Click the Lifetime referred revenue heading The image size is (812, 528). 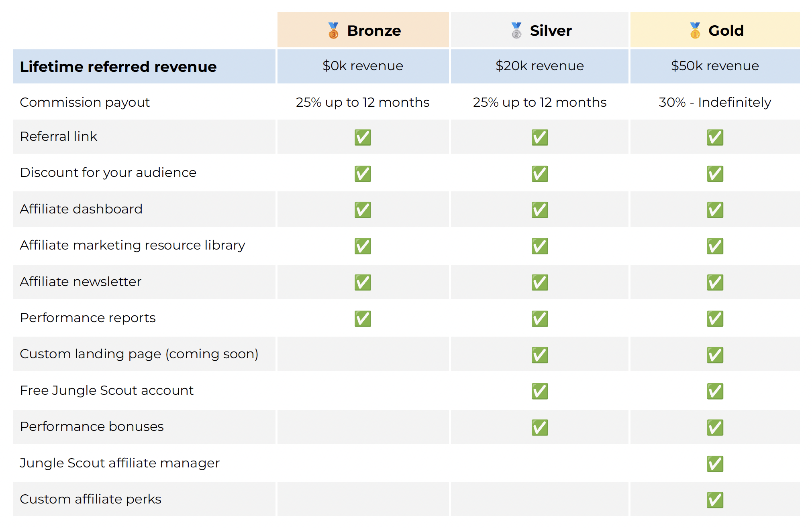(118, 67)
